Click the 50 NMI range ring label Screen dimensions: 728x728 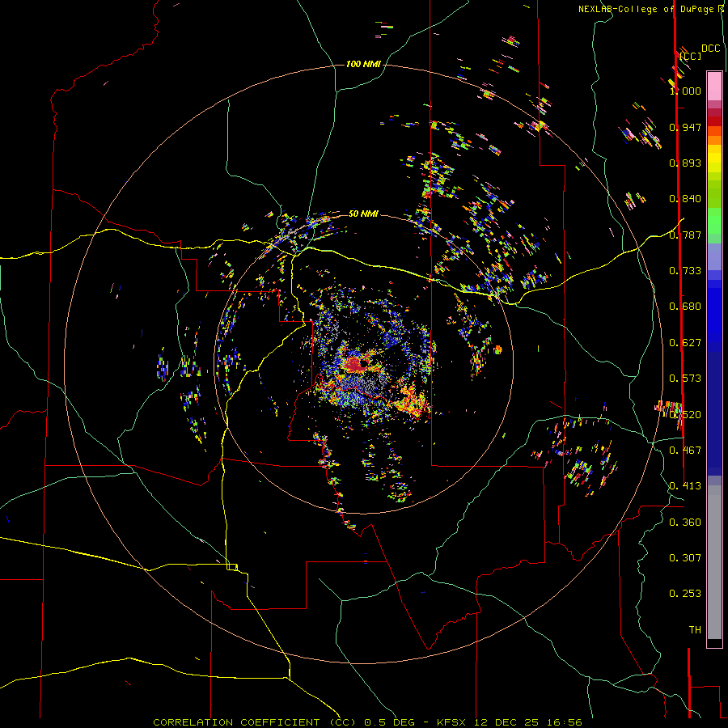pyautogui.click(x=363, y=214)
